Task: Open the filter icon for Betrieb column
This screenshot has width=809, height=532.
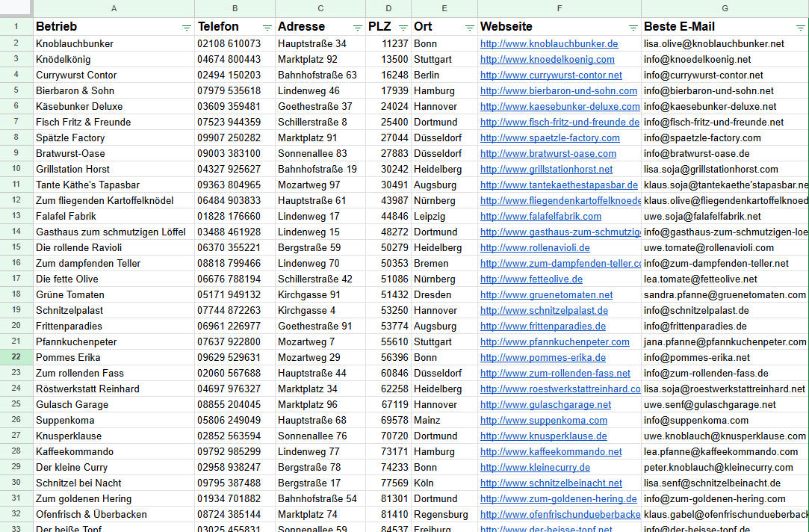Action: click(x=186, y=27)
